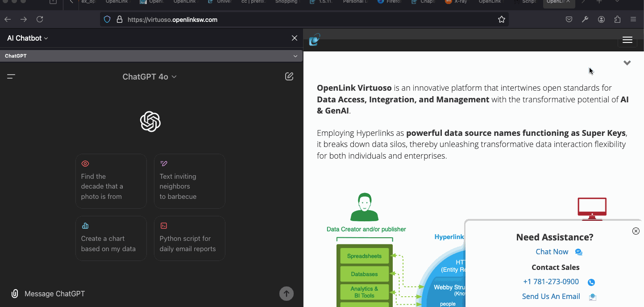The height and width of the screenshot is (307, 644).
Task: Bookmark this page with the star icon
Action: pos(502,19)
